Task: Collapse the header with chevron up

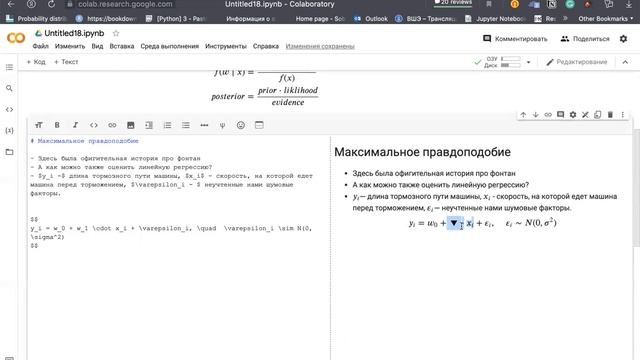Action: tap(625, 62)
